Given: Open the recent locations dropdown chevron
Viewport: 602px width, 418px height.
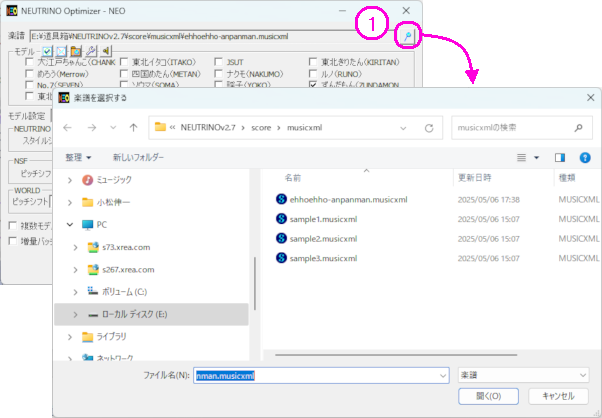Looking at the screenshot, I should click(113, 128).
